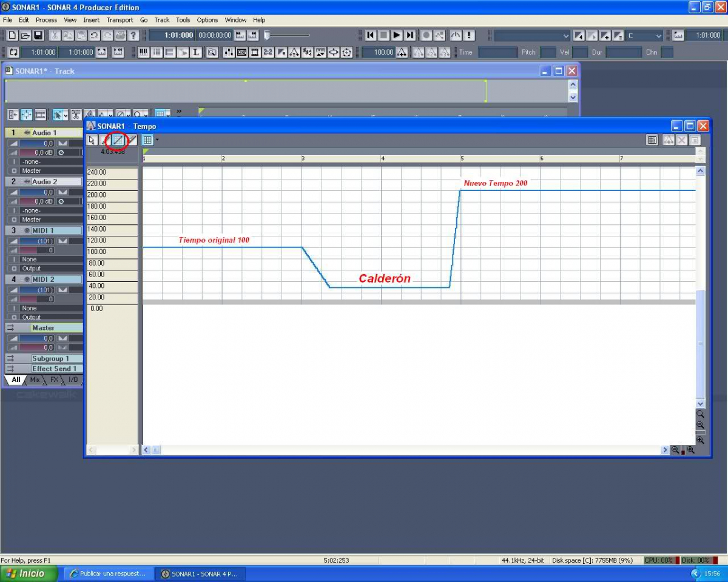Viewport: 728px width, 582px height.
Task: Open the key signature C dropdown
Action: pos(659,36)
